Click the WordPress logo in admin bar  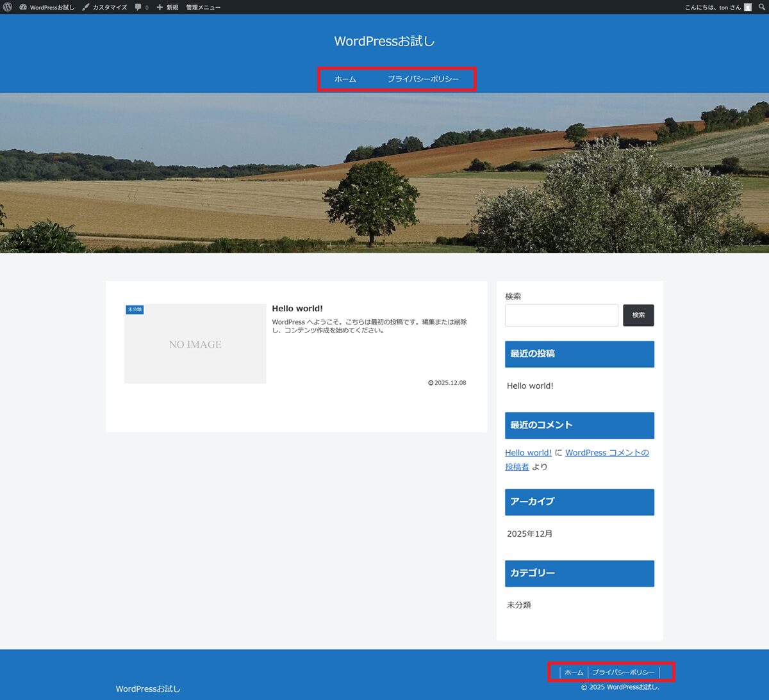point(8,7)
